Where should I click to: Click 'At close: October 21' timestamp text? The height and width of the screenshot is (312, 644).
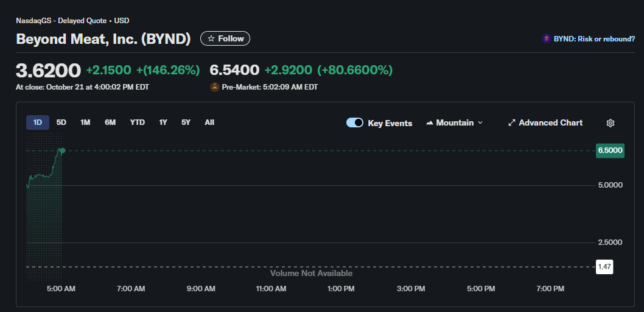coord(83,87)
